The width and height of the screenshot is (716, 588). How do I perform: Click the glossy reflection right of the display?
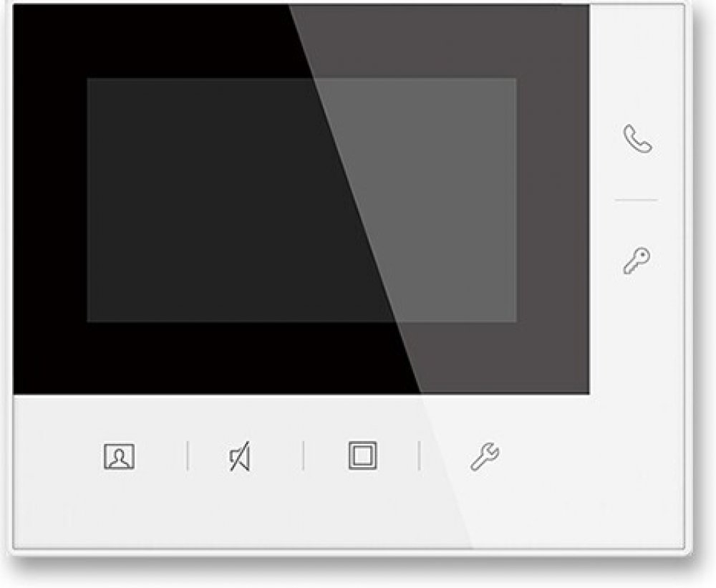[553, 200]
